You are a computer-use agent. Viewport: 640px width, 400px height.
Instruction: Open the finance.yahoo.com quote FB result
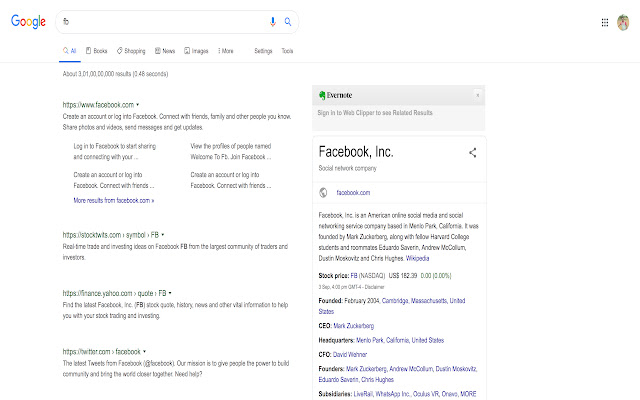coord(114,293)
